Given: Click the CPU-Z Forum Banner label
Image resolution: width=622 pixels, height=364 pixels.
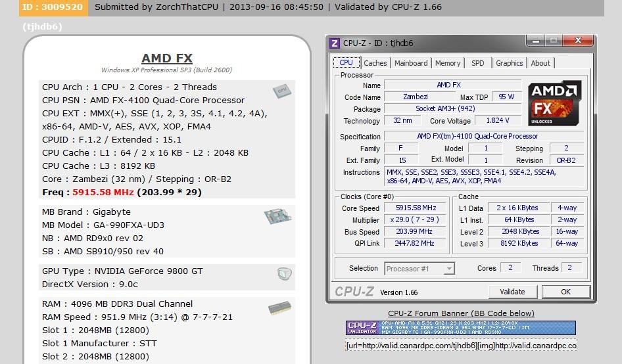Looking at the screenshot, I should tap(461, 313).
